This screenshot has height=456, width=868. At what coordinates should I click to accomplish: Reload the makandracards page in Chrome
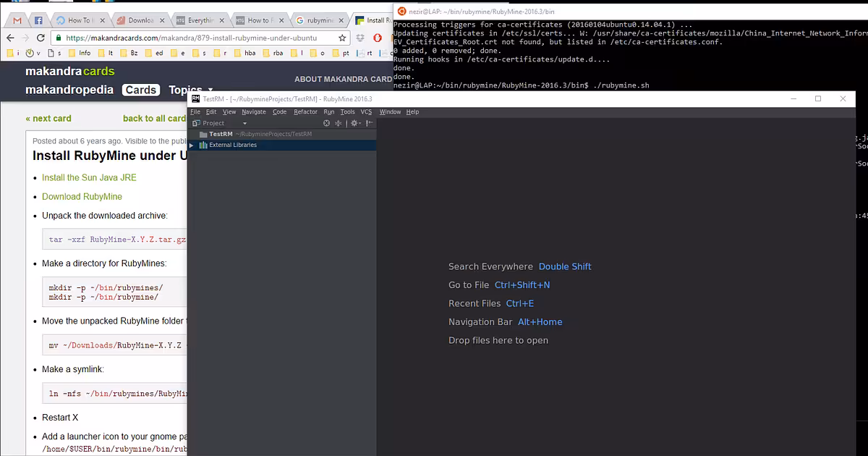(40, 38)
